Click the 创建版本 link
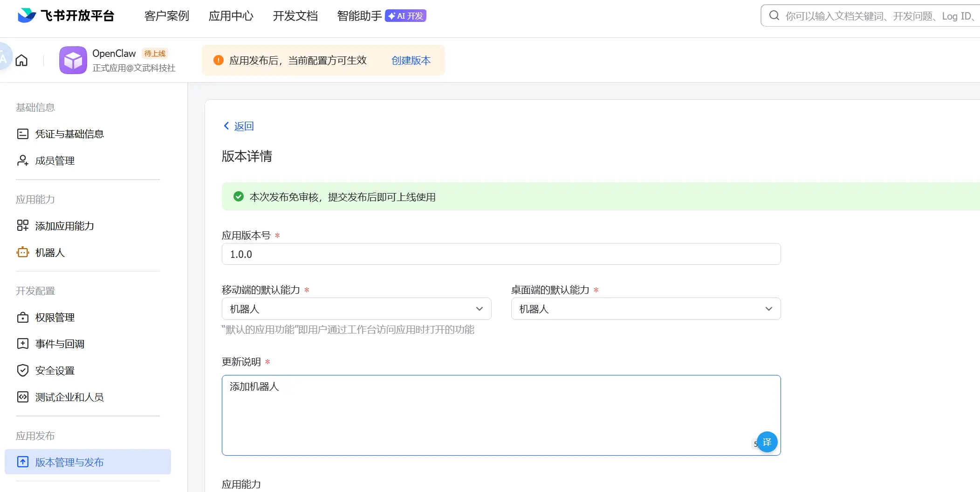This screenshot has width=980, height=492. pos(411,61)
